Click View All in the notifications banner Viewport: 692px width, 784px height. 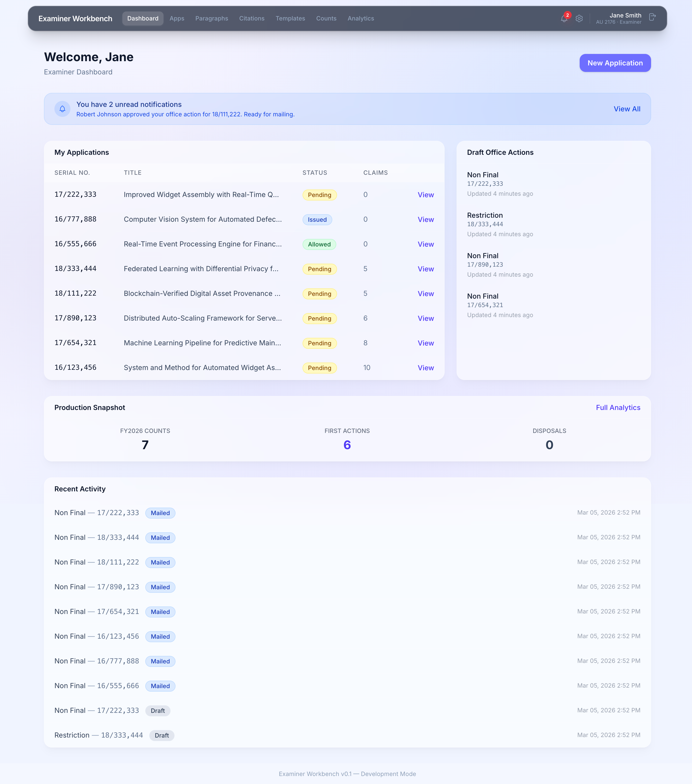pyautogui.click(x=627, y=109)
